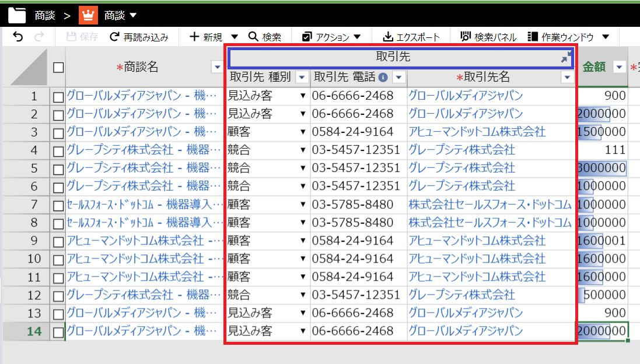This screenshot has width=640, height=364.
Task: Create a new record with 新規
Action: [206, 37]
